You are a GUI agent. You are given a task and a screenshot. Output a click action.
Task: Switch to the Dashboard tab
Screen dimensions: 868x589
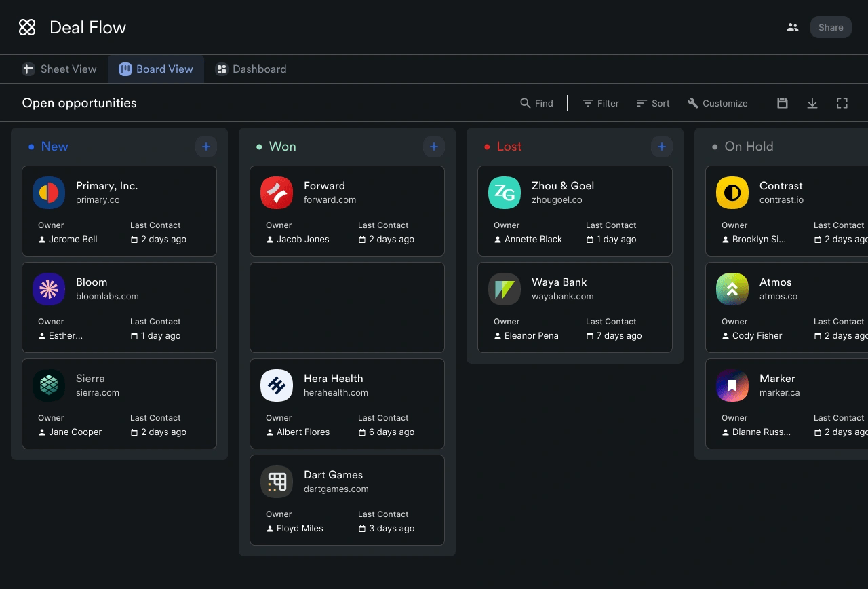pos(251,69)
